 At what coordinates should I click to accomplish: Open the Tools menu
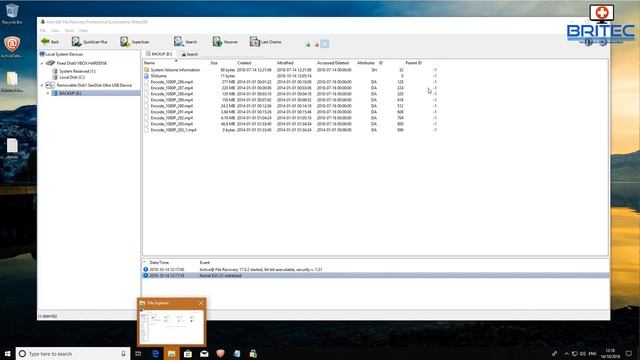(69, 31)
